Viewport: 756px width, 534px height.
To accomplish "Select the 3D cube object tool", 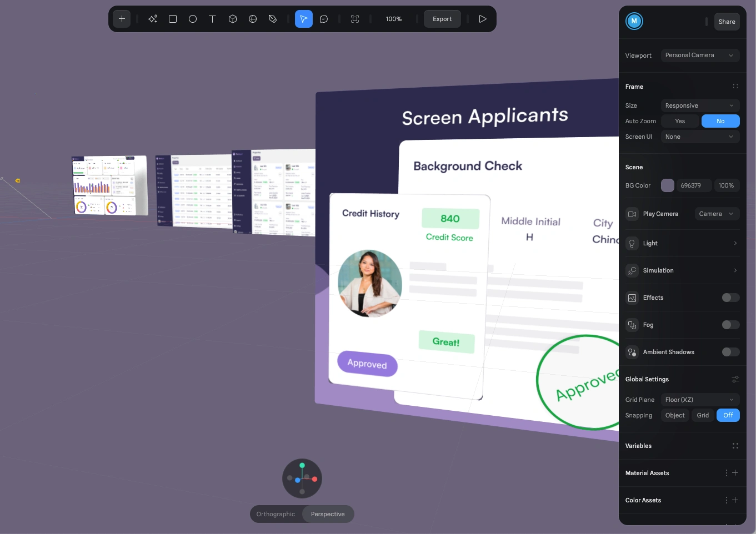I will 233,19.
